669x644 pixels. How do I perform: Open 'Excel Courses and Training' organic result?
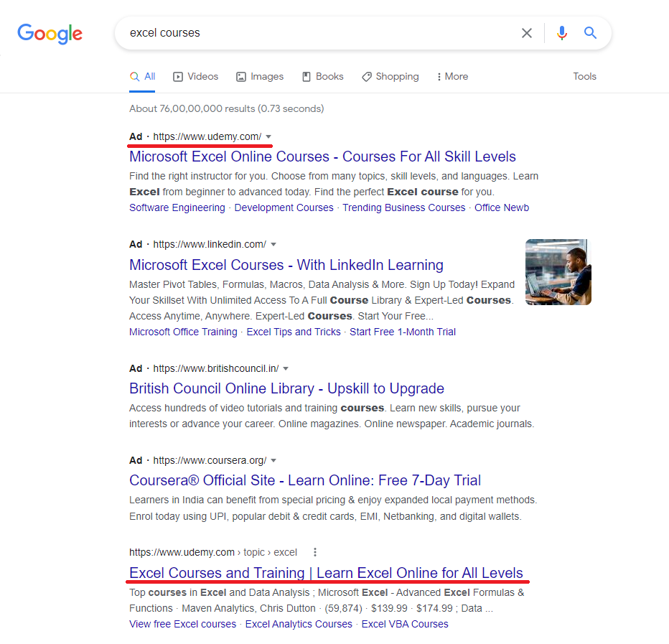coord(326,573)
